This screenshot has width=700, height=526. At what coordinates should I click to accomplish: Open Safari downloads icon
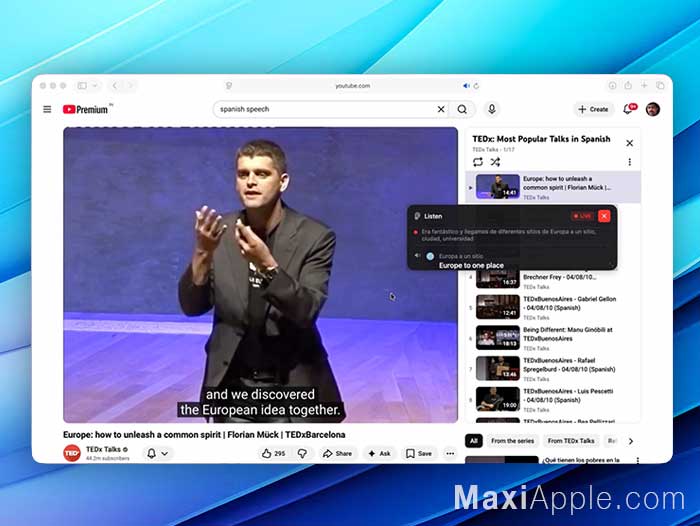click(612, 86)
